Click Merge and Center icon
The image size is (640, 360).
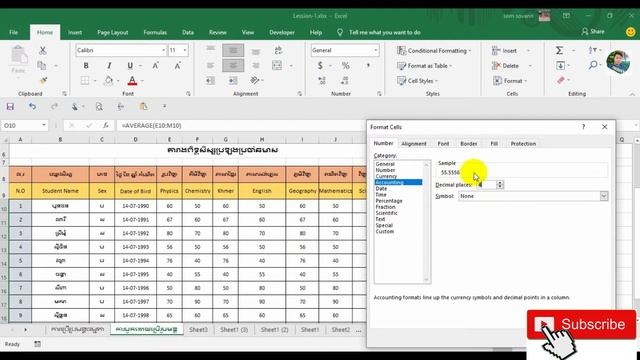(x=277, y=65)
